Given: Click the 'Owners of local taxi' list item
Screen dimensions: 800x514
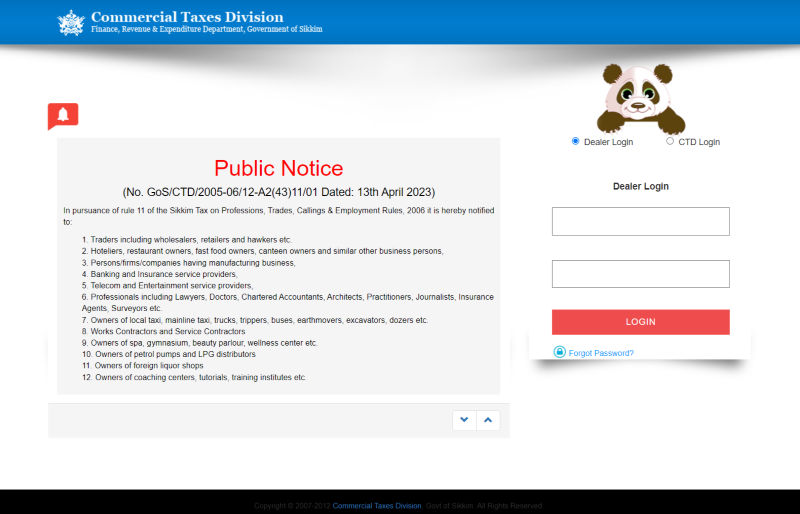Looking at the screenshot, I should 255,320.
